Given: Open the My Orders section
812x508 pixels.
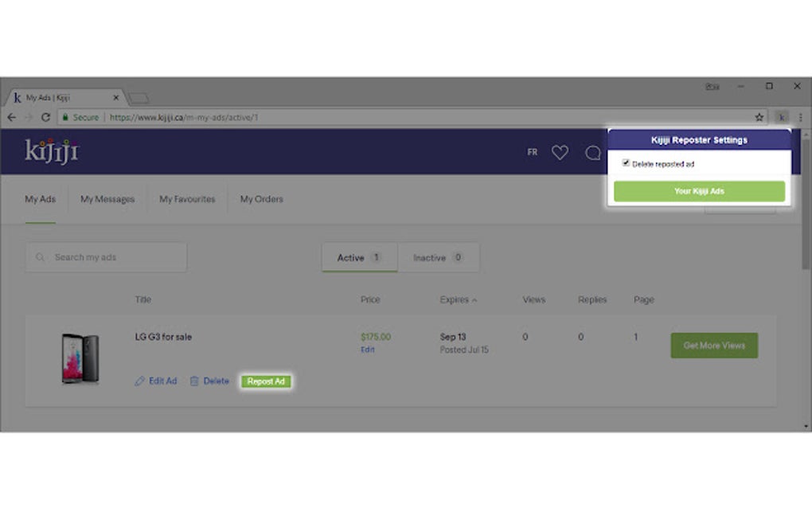Looking at the screenshot, I should [260, 199].
